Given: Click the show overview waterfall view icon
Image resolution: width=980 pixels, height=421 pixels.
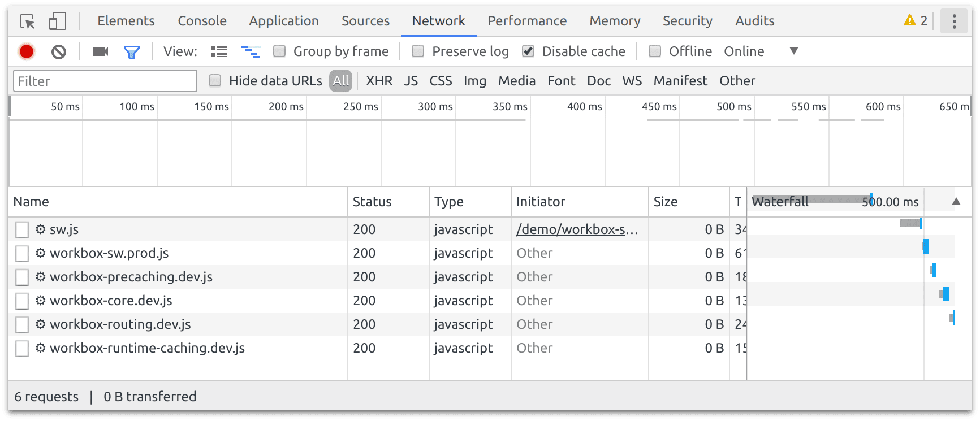Looking at the screenshot, I should 251,51.
